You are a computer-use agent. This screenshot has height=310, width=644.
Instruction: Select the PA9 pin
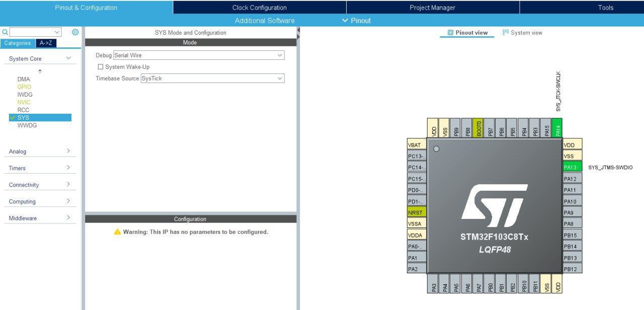[x=573, y=212]
